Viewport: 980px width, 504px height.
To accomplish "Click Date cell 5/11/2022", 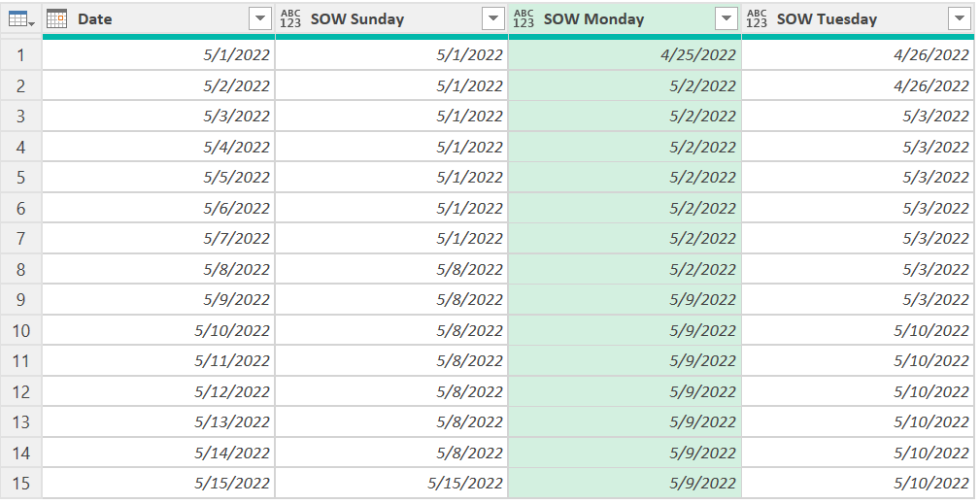I will click(x=158, y=361).
